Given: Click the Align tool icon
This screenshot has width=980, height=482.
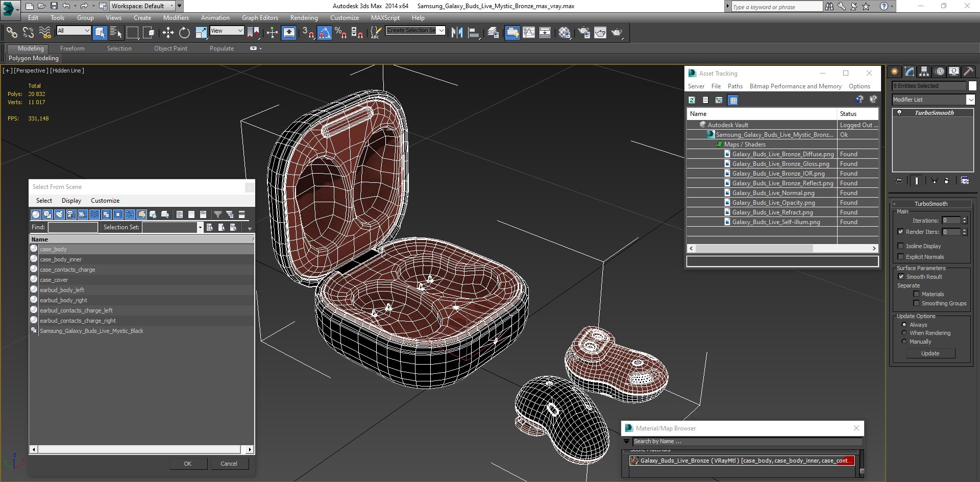Looking at the screenshot, I should [474, 33].
